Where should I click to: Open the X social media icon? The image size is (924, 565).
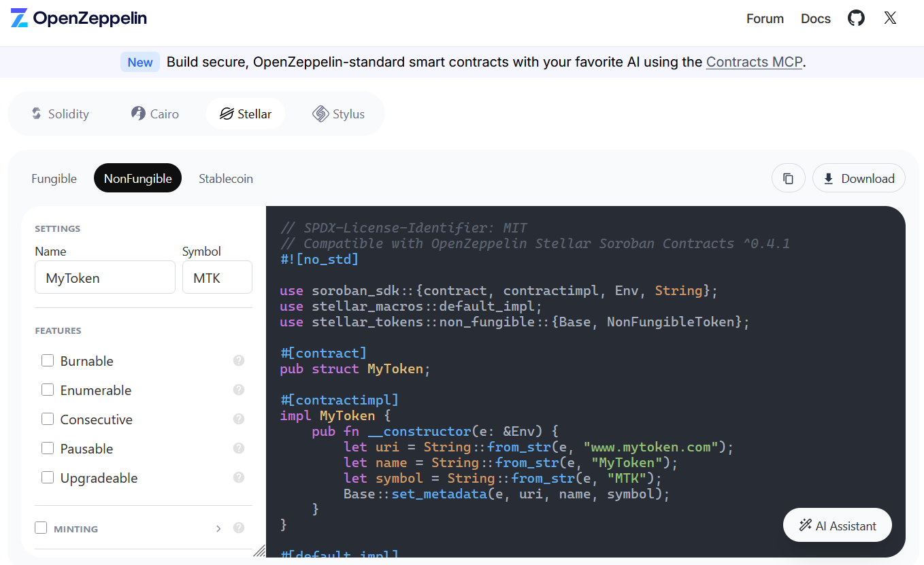tap(890, 18)
